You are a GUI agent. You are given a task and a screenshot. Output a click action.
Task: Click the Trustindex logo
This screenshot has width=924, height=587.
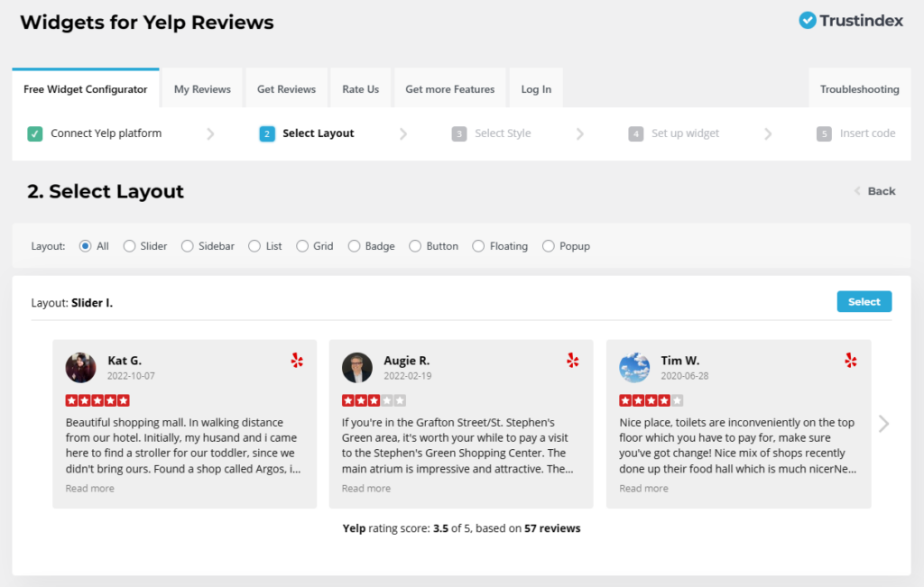tap(849, 20)
